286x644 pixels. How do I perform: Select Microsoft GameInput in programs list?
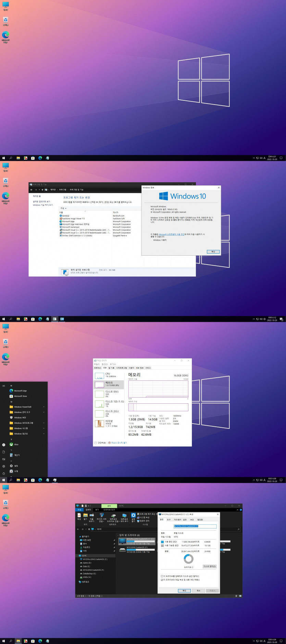click(70, 227)
